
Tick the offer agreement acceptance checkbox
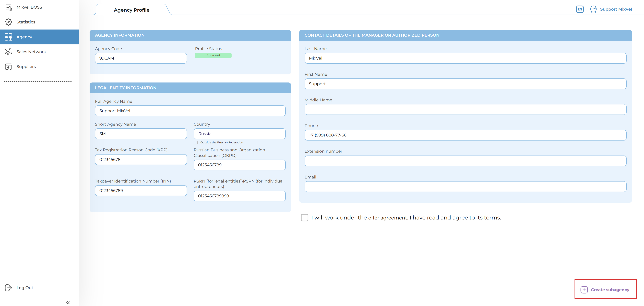point(304,217)
